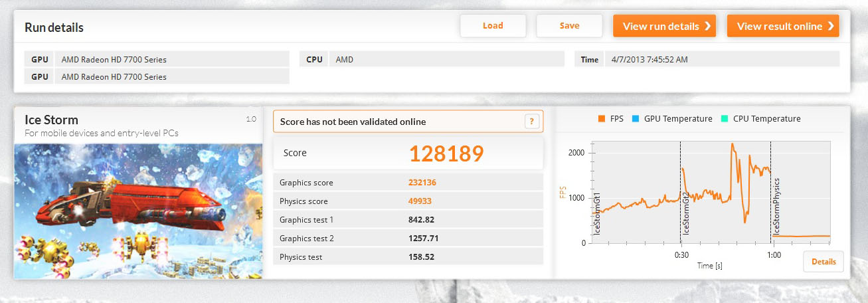Toggle the GPU Temperature legend swatch
The height and width of the screenshot is (303, 868).
tap(635, 119)
